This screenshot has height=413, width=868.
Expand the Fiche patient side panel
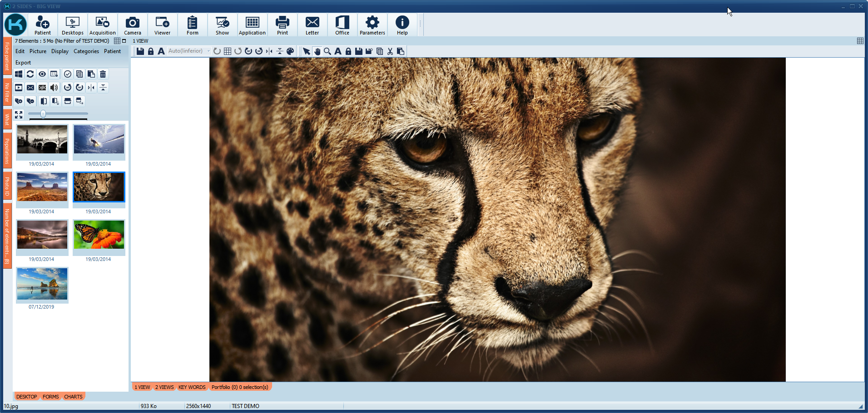(x=7, y=57)
